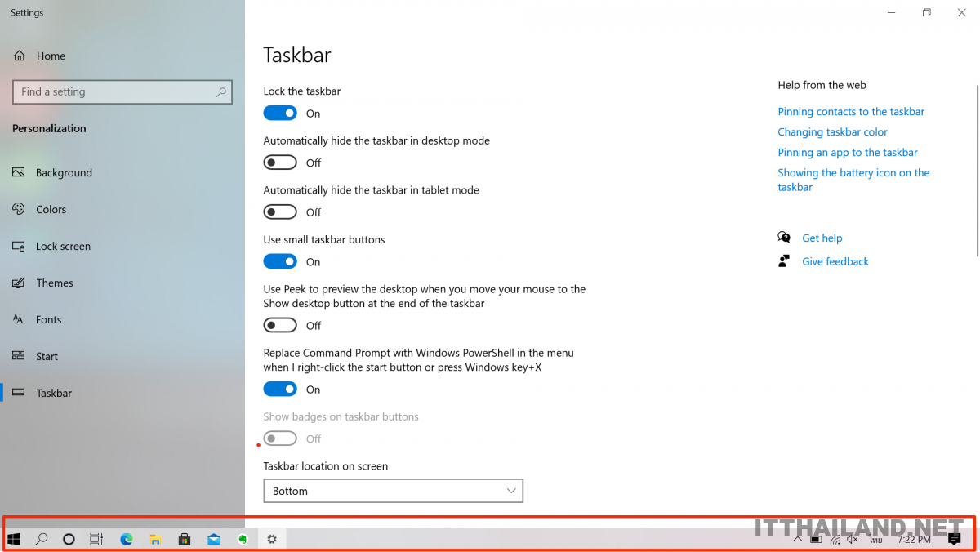Click the settings page vertical scrollbar

pos(976,170)
